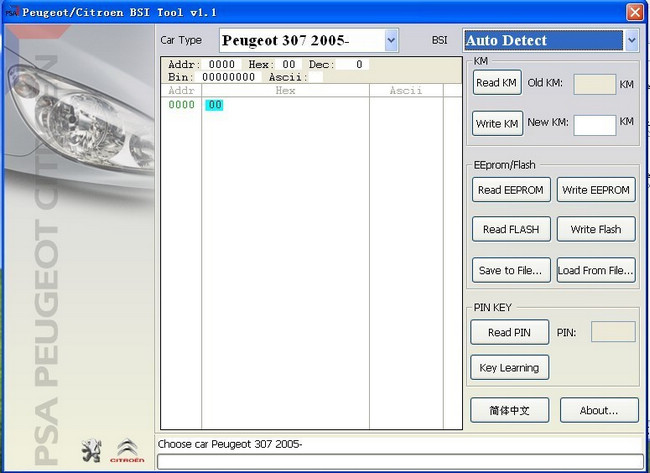Image resolution: width=650 pixels, height=473 pixels.
Task: Select the Auto Detect BSI combo box
Action: click(x=551, y=41)
